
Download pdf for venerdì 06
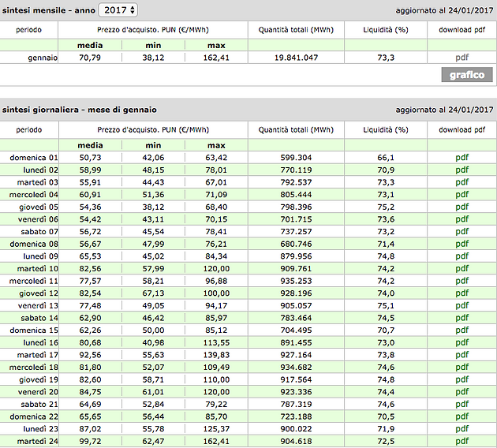tap(461, 219)
